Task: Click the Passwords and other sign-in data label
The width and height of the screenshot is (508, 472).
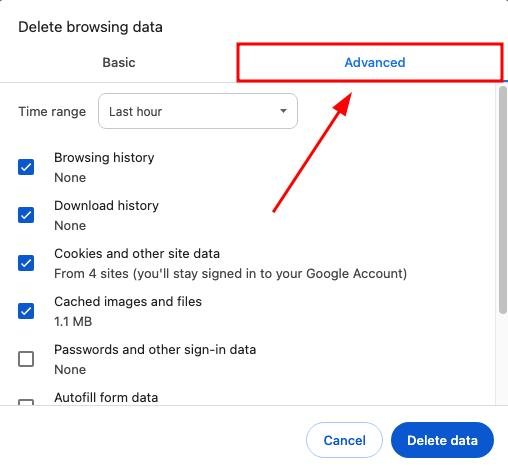Action: click(x=155, y=350)
